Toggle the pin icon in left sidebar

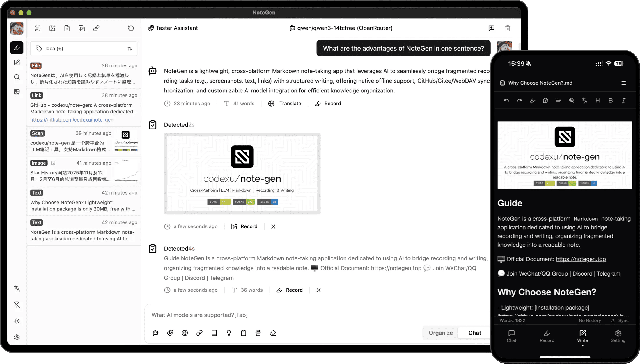coord(17,305)
